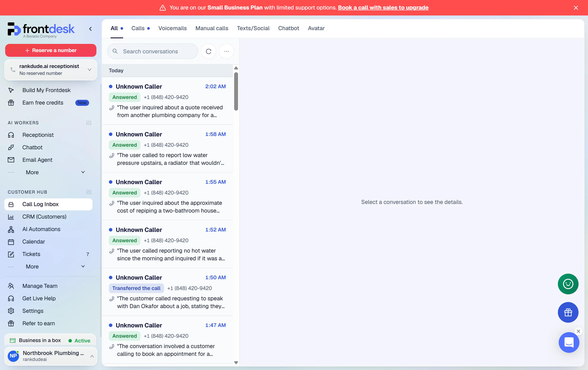Open Manage Team
Viewport: 588px width, 370px height.
[48, 286]
